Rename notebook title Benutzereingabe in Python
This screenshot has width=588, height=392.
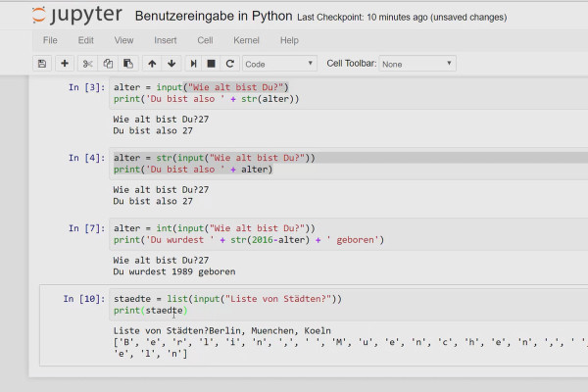click(x=214, y=16)
